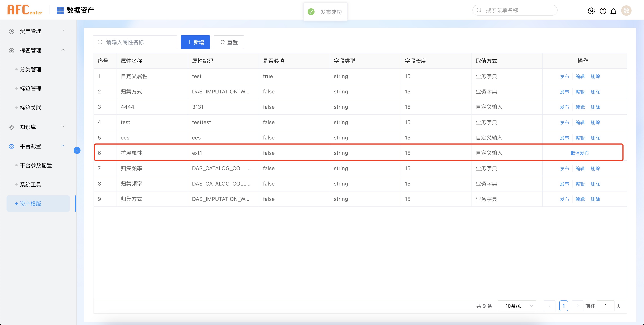Viewport: 644px width, 325px height.
Task: Click 删除 for row 9 归集方式
Action: click(595, 199)
